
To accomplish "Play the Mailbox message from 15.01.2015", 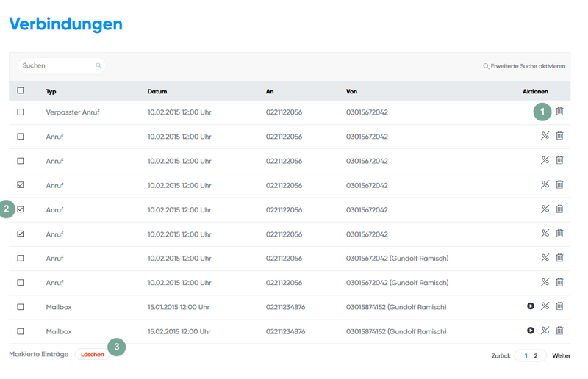I will click(x=531, y=306).
